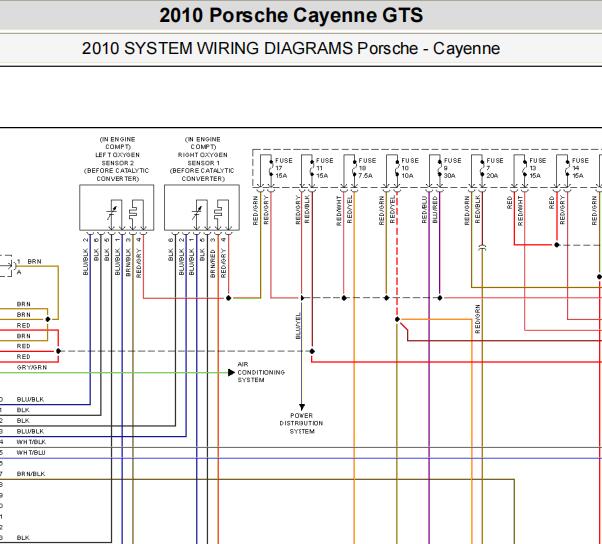Select the "GRY/GRN" wire label

[32, 367]
